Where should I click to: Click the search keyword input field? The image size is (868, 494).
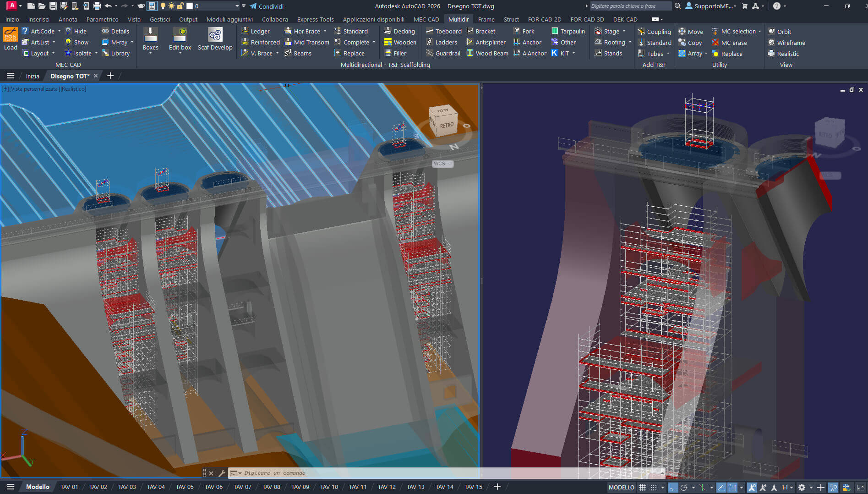click(630, 6)
